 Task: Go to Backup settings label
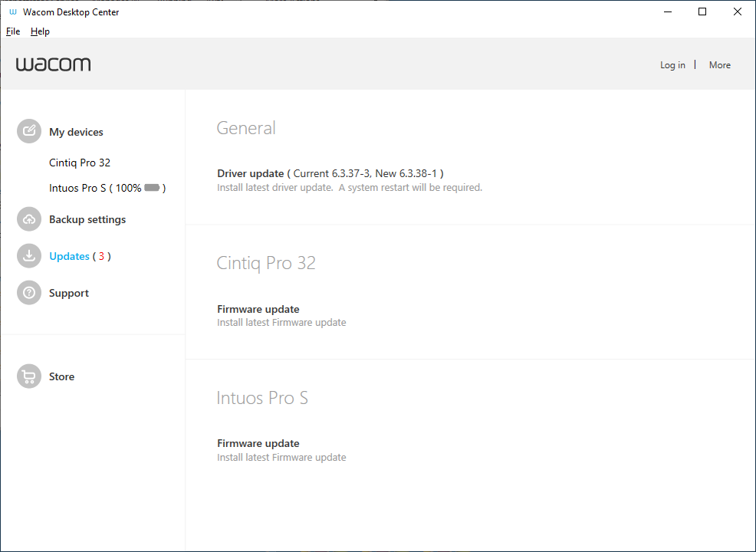tap(87, 219)
